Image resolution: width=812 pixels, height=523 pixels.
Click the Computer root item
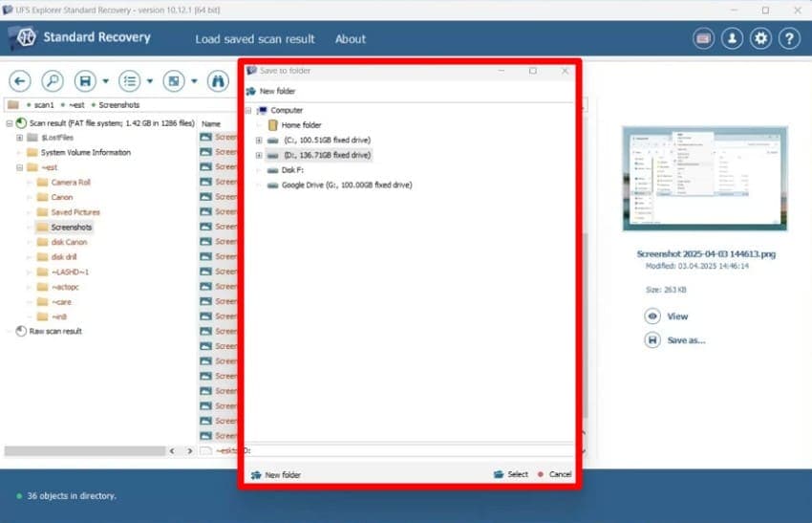click(287, 110)
